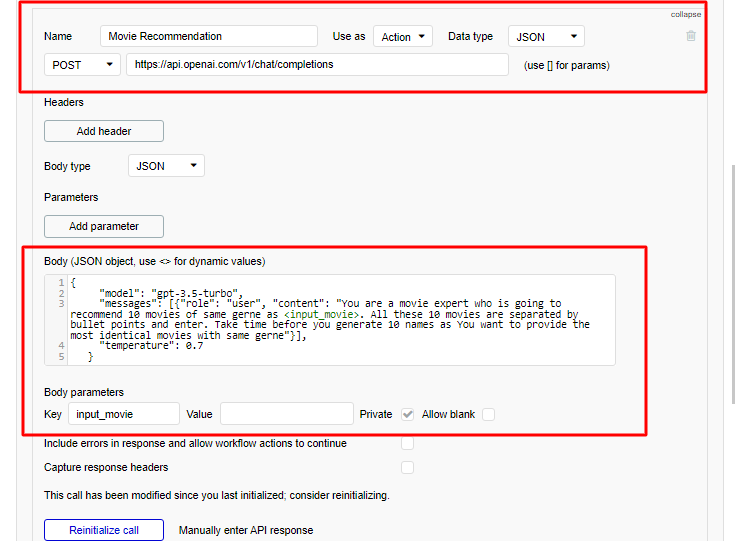This screenshot has height=547, width=735.
Task: Click the Add parameter button
Action: (104, 226)
